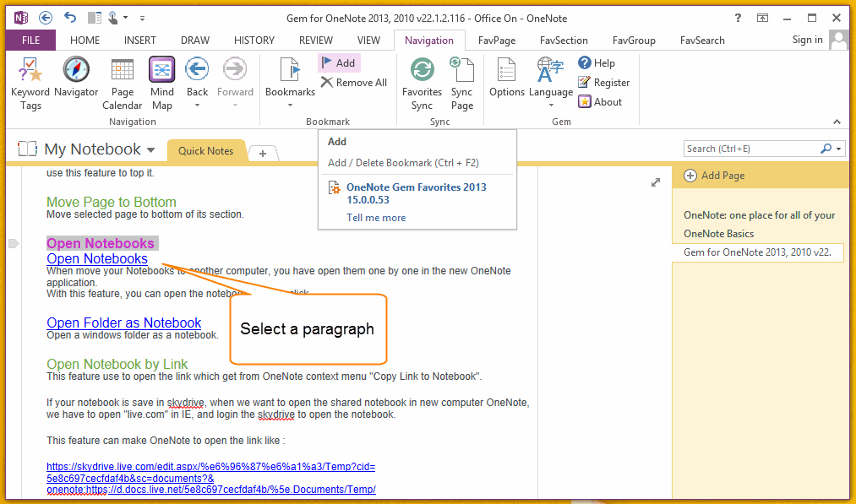Expand the Bookmarks dropdown arrow
856x504 pixels.
(290, 106)
